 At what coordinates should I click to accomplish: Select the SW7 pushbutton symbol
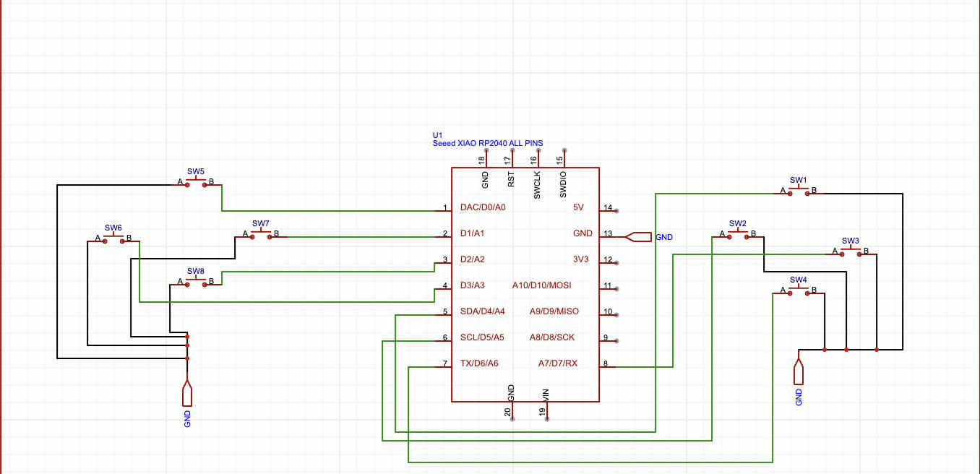261,235
